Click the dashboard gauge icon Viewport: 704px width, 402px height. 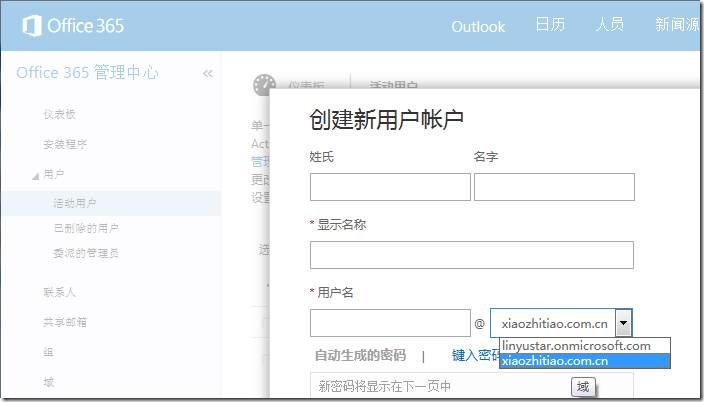(263, 84)
